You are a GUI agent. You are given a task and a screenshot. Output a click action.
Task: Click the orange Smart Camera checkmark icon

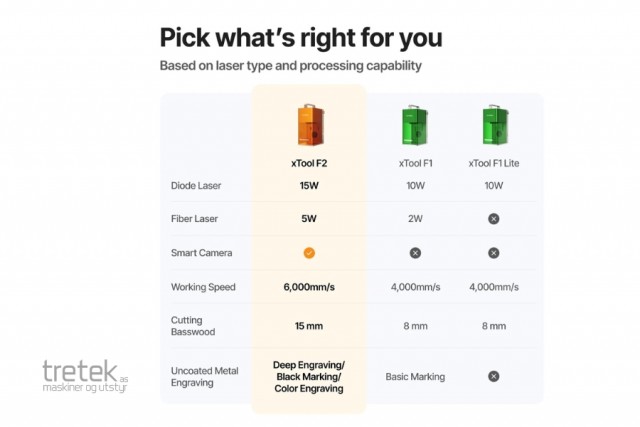click(x=309, y=253)
